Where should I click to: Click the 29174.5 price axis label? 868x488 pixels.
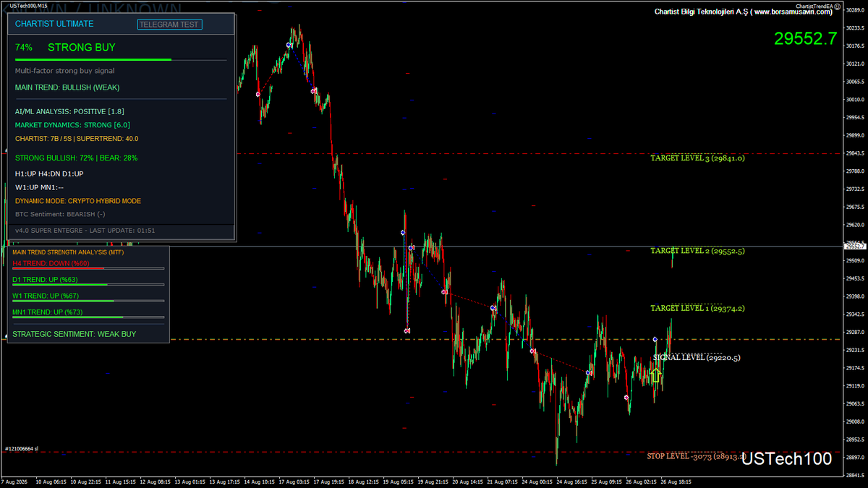pyautogui.click(x=854, y=368)
